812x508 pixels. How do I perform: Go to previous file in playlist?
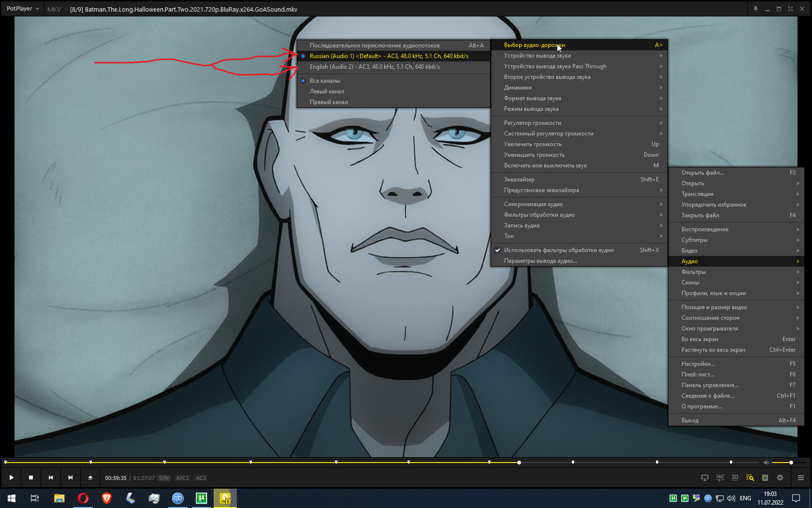(x=51, y=478)
